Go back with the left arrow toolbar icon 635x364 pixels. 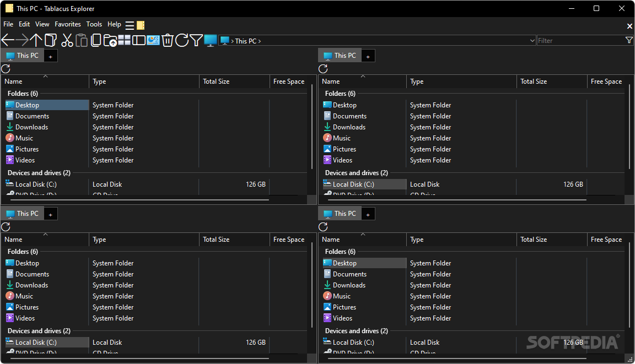coord(8,40)
